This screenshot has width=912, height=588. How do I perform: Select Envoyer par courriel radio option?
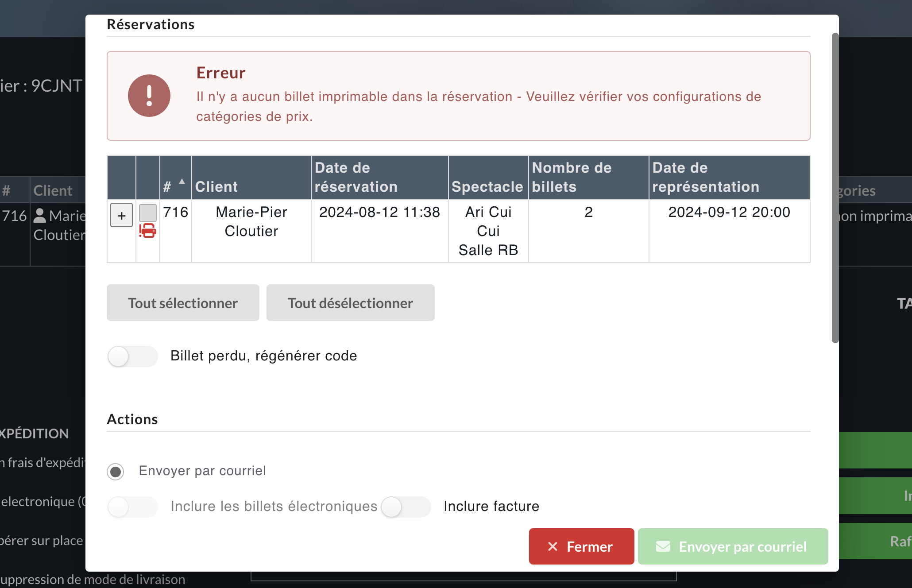[116, 472]
